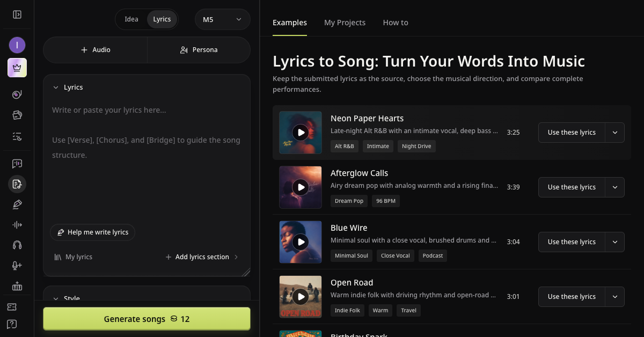Select the waveform audio icon in sidebar
This screenshot has height=337, width=644.
[17, 225]
